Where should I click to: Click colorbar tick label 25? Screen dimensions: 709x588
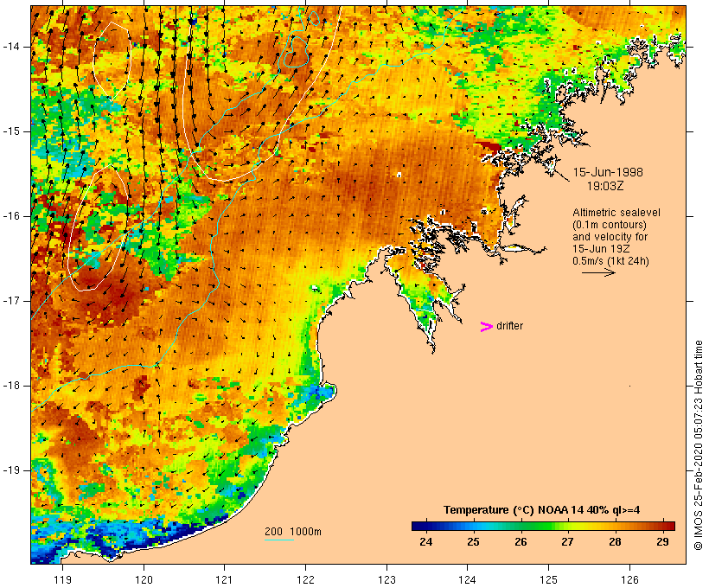click(x=473, y=541)
